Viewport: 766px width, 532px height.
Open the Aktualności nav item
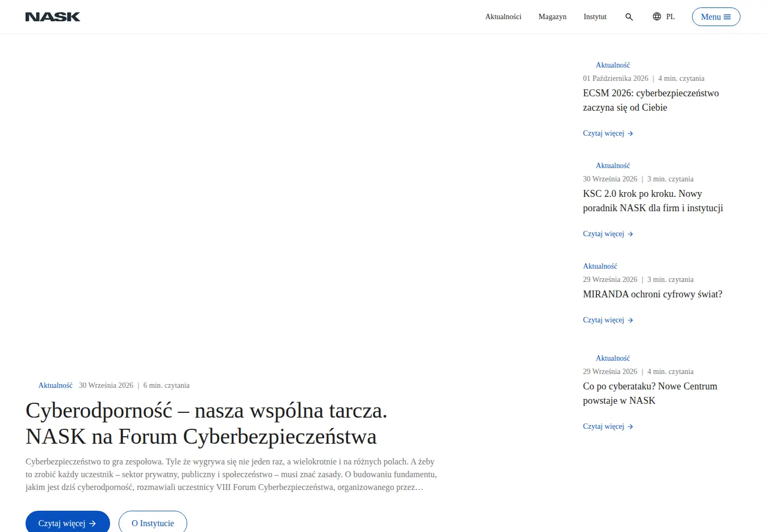pos(503,17)
